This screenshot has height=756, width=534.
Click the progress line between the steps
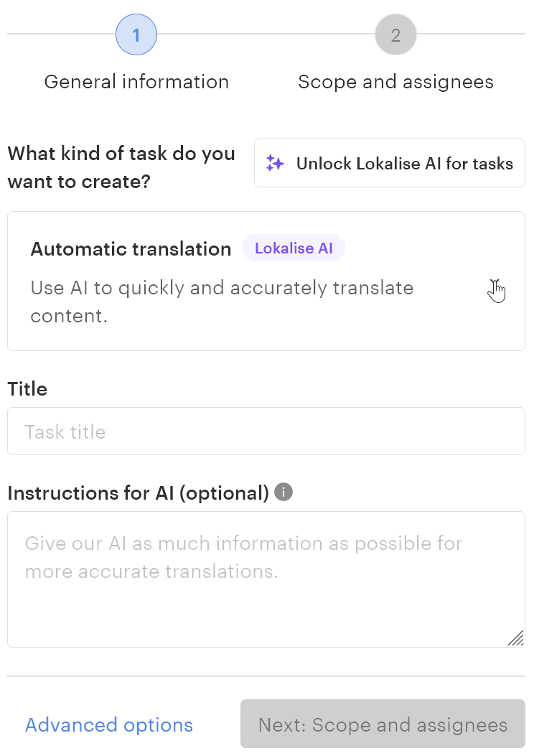[266, 34]
